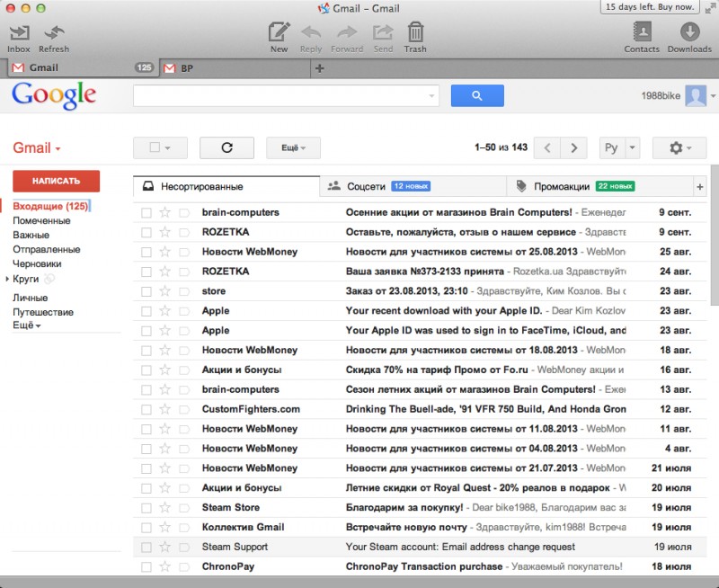This screenshot has width=719, height=588.
Task: Go to next page of messages
Action: pyautogui.click(x=573, y=147)
